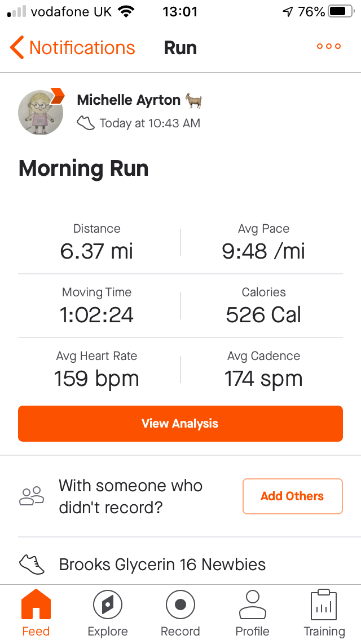This screenshot has width=361, height=640.
Task: Tap the group people icon
Action: (x=31, y=496)
